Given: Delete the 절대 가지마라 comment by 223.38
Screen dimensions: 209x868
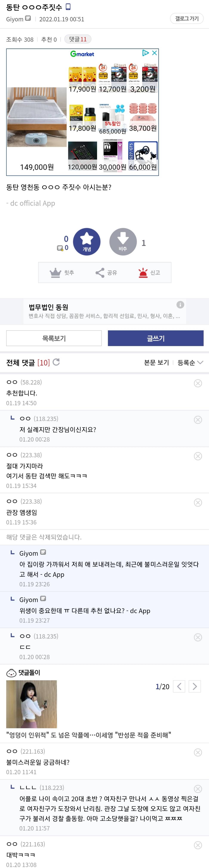Looking at the screenshot, I should (198, 456).
